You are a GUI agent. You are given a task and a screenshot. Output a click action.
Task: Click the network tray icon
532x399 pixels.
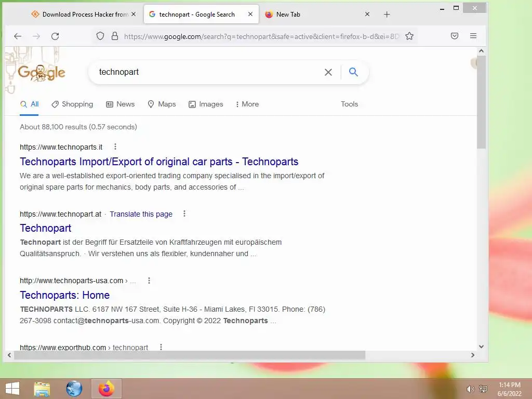pyautogui.click(x=483, y=389)
